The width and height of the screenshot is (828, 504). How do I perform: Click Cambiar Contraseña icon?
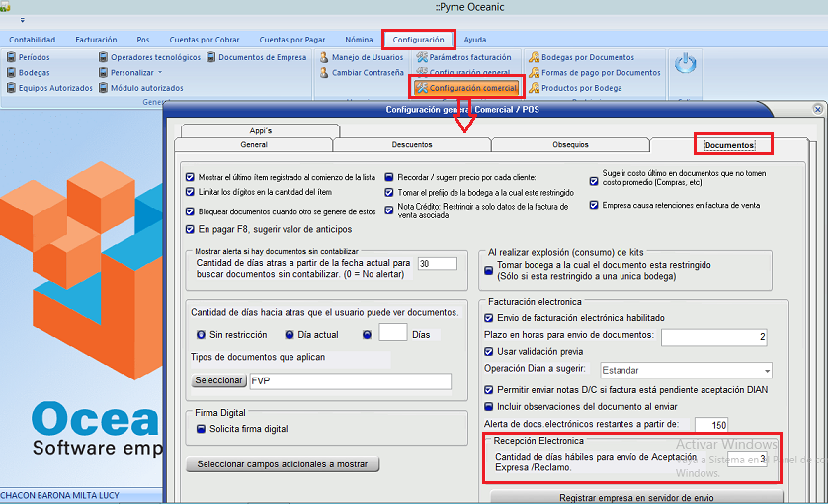(x=325, y=73)
